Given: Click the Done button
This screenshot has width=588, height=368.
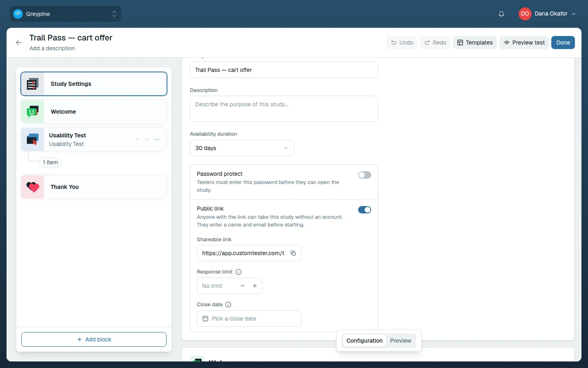Looking at the screenshot, I should [563, 43].
